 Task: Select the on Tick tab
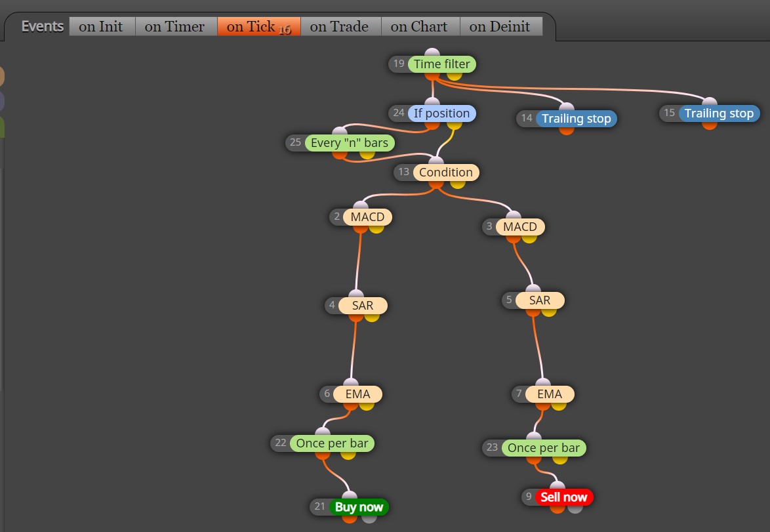pyautogui.click(x=259, y=26)
